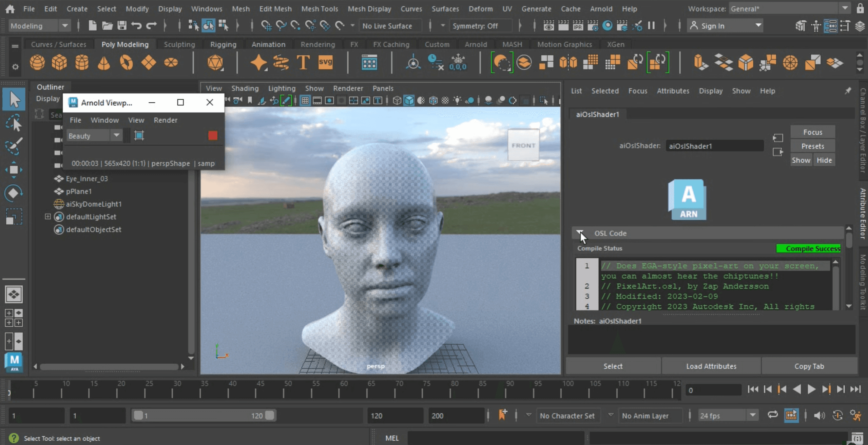Click the SVG import shelf icon
Image resolution: width=868 pixels, height=445 pixels.
point(325,62)
